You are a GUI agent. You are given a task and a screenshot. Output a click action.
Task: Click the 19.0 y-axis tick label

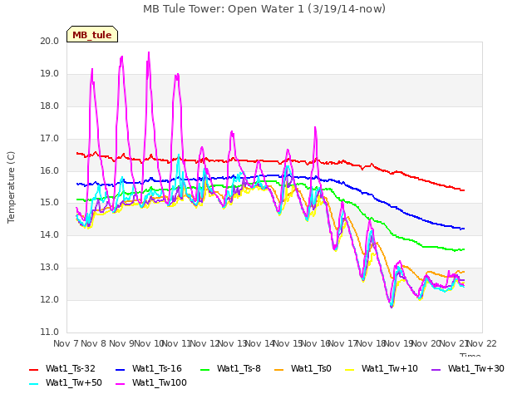click(x=50, y=74)
